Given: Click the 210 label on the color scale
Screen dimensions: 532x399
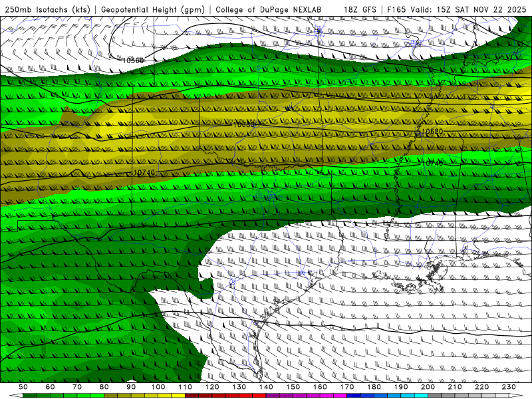Looking at the screenshot, I should pyautogui.click(x=455, y=387).
